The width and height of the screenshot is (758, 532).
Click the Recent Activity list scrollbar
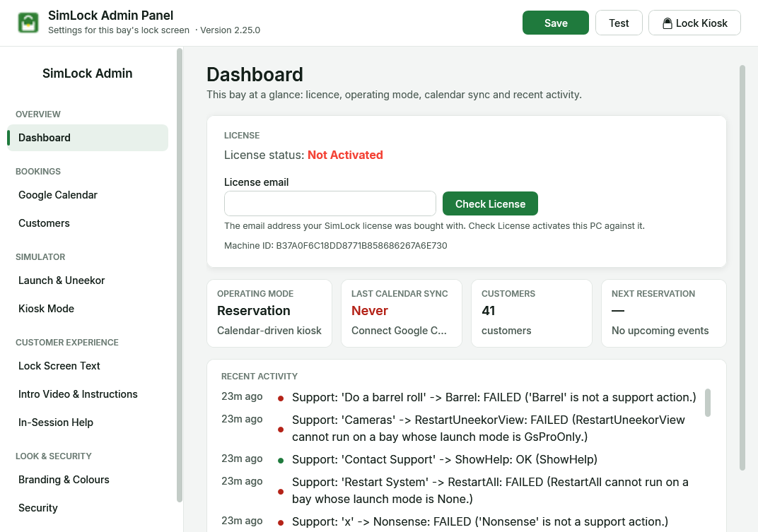tap(708, 403)
